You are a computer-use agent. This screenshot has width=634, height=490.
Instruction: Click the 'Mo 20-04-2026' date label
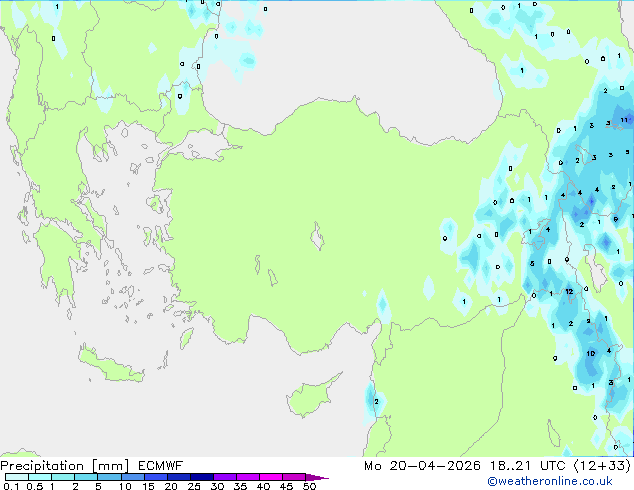point(422,466)
